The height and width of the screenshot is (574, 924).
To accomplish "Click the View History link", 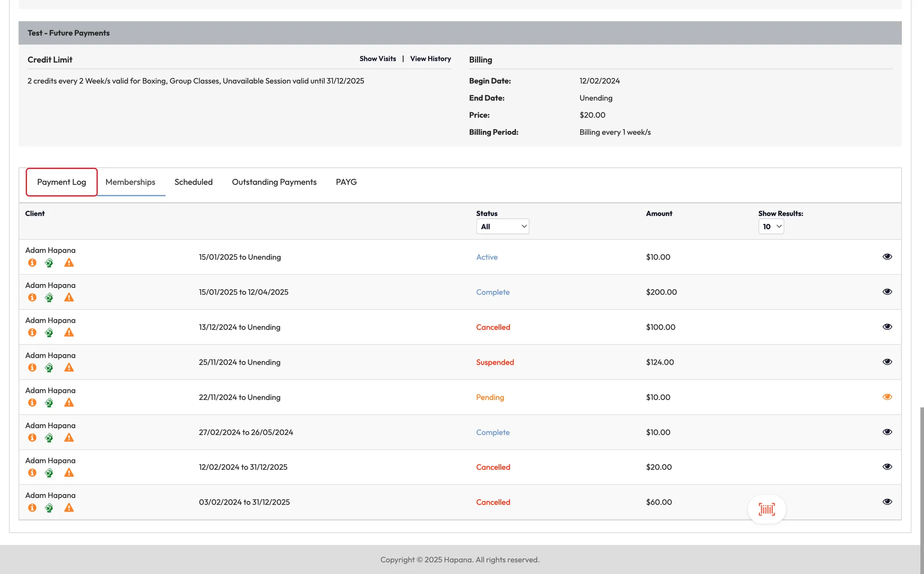I will pos(430,59).
